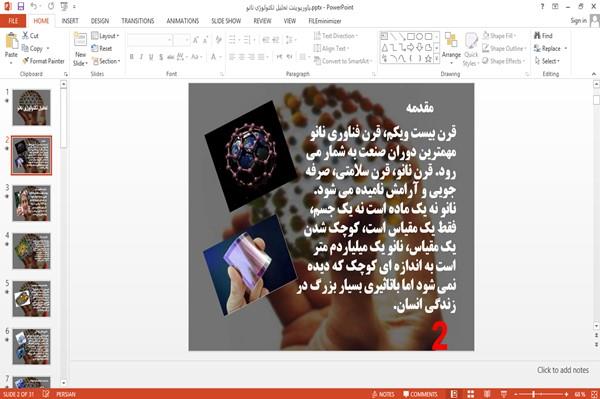Open the FILE tab
The width and height of the screenshot is (600, 399).
tap(13, 21)
